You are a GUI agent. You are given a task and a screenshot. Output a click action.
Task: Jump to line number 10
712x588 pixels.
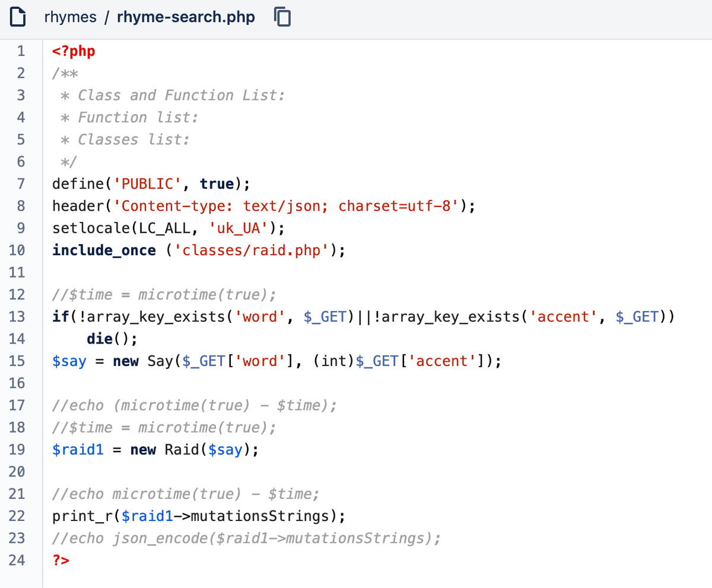pos(17,250)
